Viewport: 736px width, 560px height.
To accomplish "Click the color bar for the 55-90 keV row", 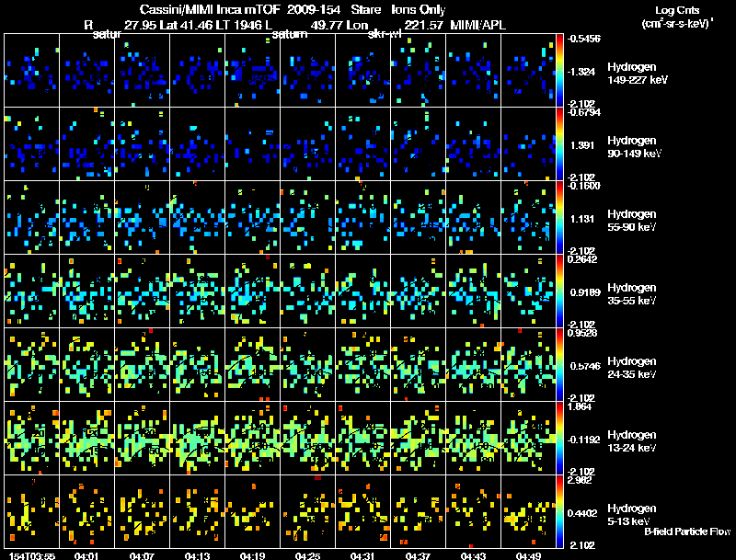I will [559, 218].
